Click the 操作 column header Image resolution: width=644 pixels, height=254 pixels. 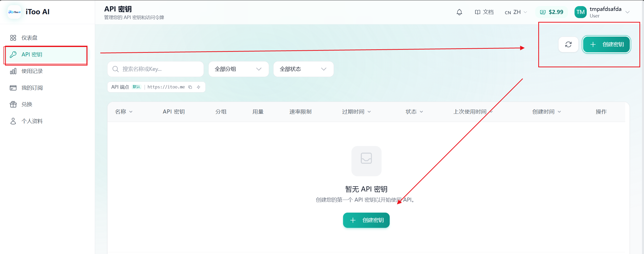(601, 112)
